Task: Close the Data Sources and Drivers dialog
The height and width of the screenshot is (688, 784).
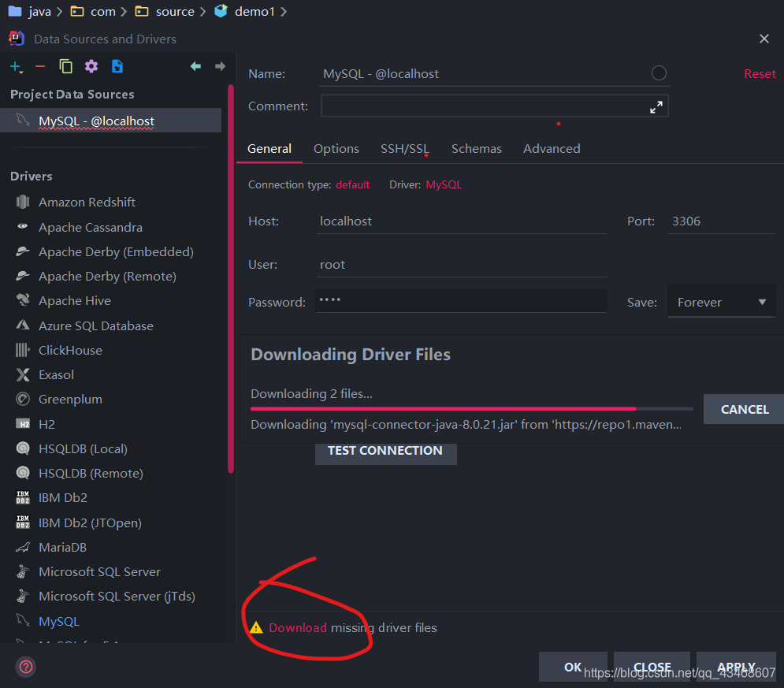Action: [x=764, y=39]
